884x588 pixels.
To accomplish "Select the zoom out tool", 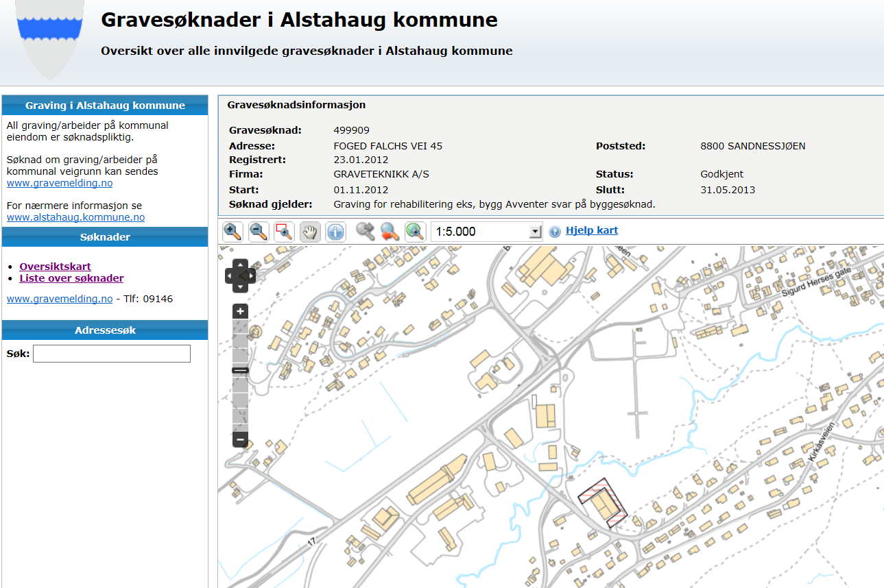I will click(x=259, y=232).
